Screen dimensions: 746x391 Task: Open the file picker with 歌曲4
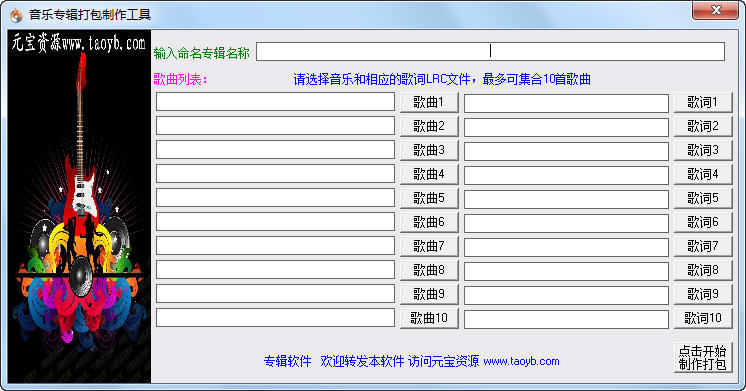point(429,174)
